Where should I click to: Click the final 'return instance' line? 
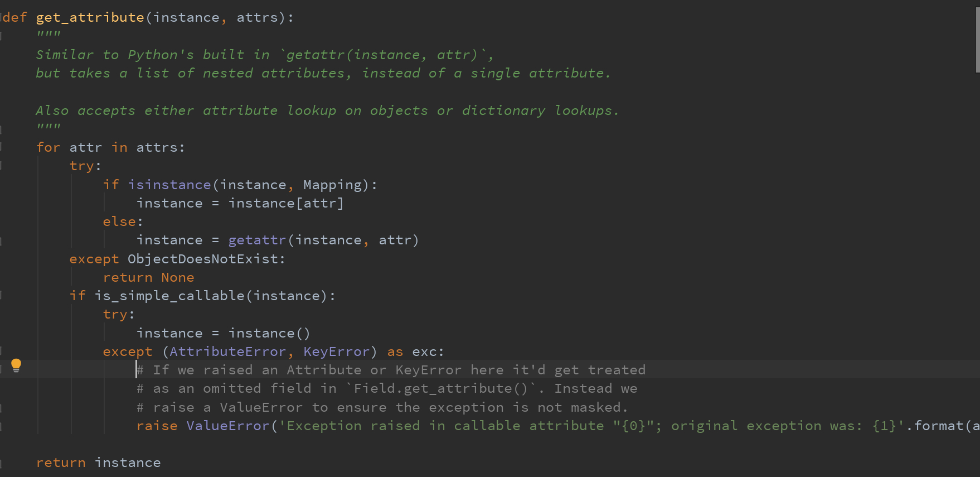[98, 462]
